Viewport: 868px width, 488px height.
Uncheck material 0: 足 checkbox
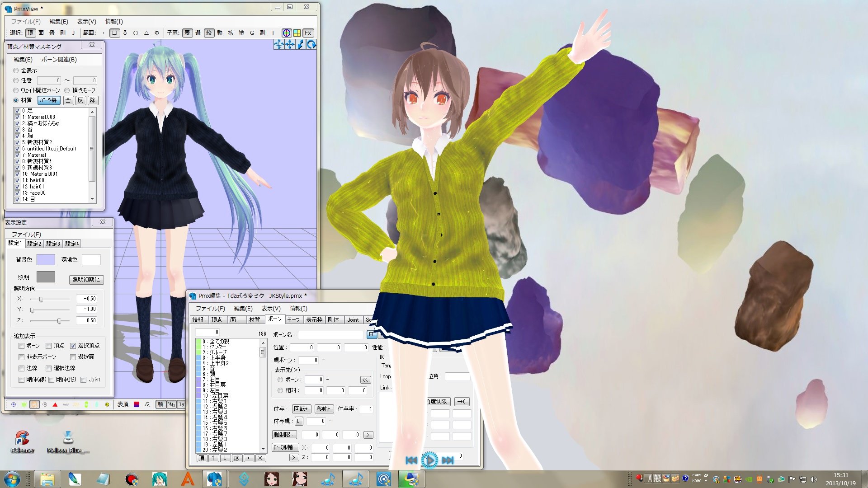(x=17, y=111)
